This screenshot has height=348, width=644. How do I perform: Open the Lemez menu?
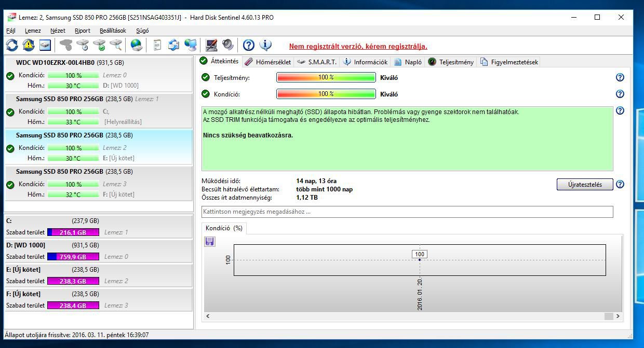pos(33,31)
